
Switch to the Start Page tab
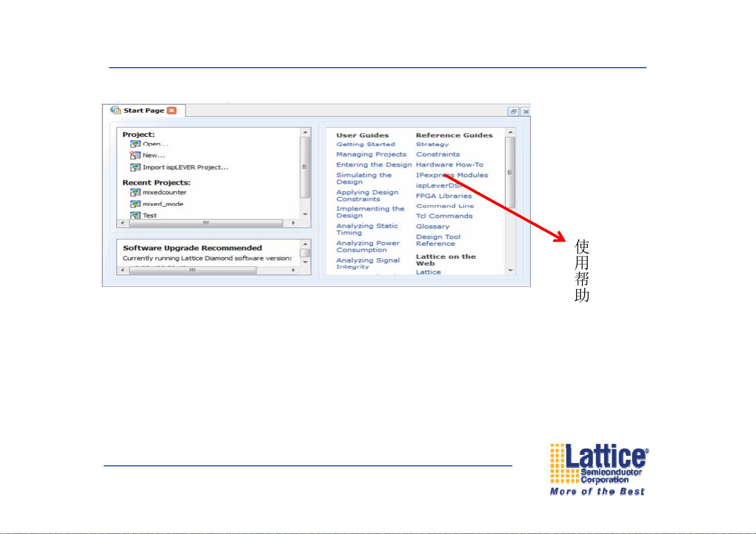pos(144,110)
